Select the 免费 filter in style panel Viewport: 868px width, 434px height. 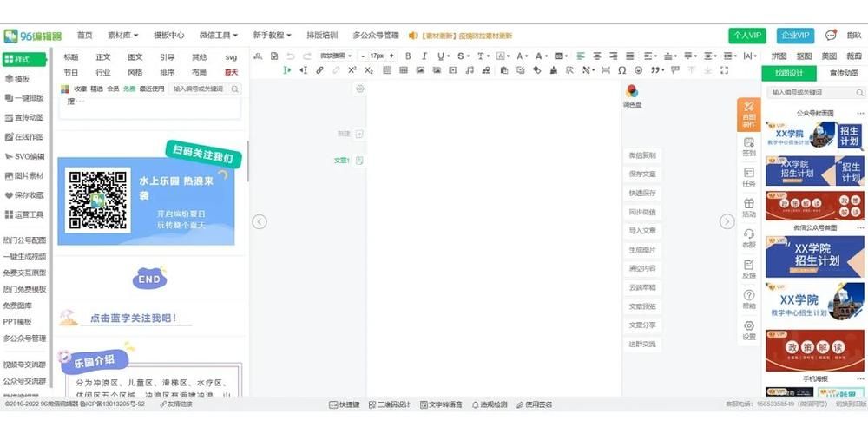pos(129,89)
